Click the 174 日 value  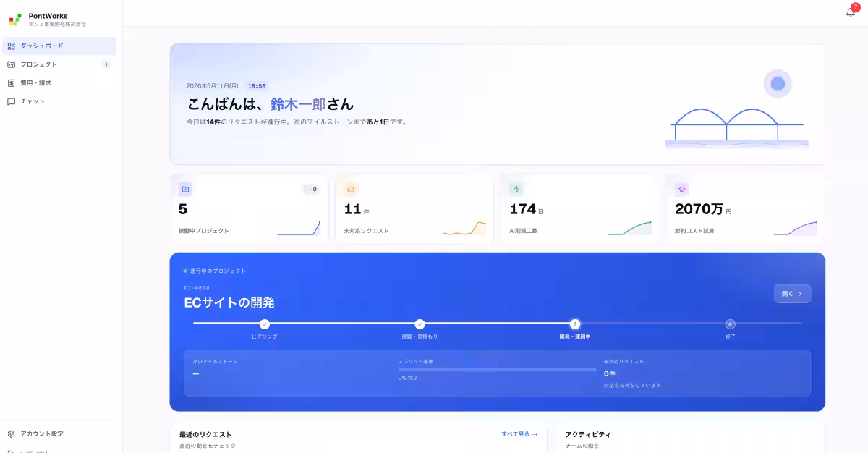click(526, 210)
